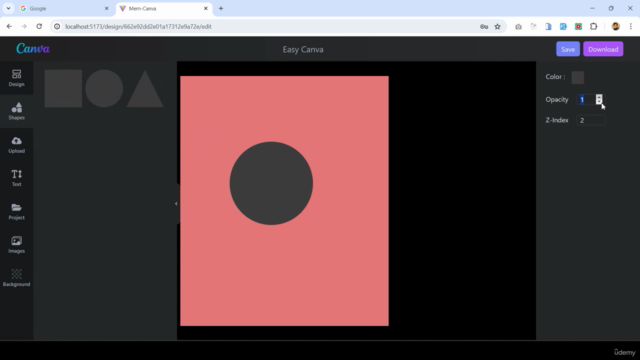The height and width of the screenshot is (360, 640).
Task: Open the shape Color picker swatch
Action: (x=578, y=77)
